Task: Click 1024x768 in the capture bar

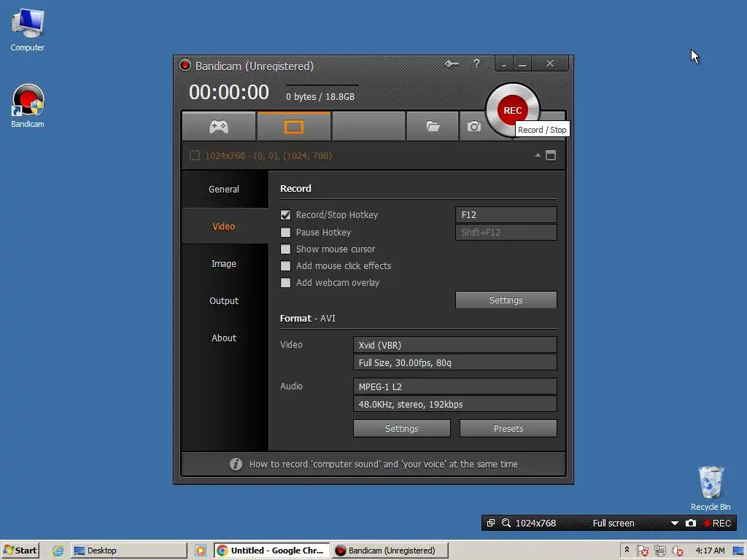Action: pos(535,523)
